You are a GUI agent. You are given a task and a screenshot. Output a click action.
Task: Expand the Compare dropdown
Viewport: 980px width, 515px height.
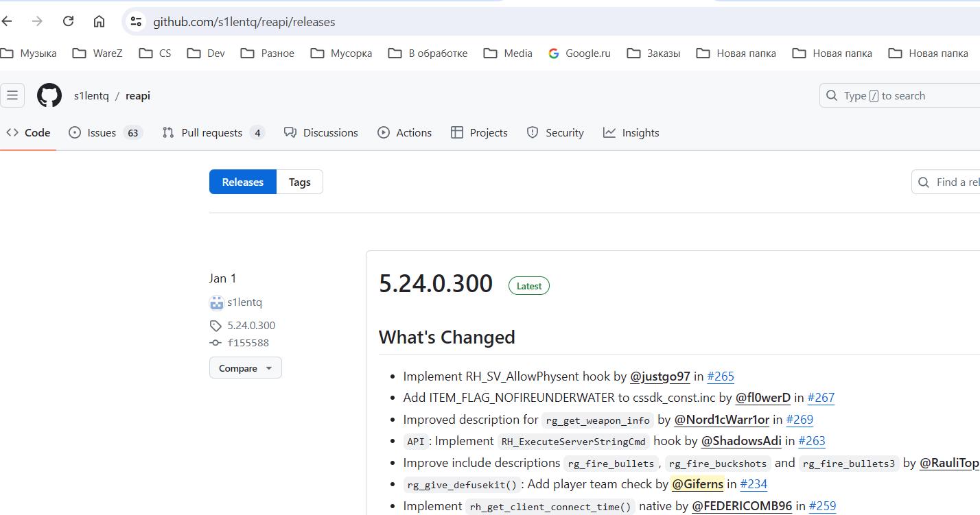pyautogui.click(x=246, y=368)
